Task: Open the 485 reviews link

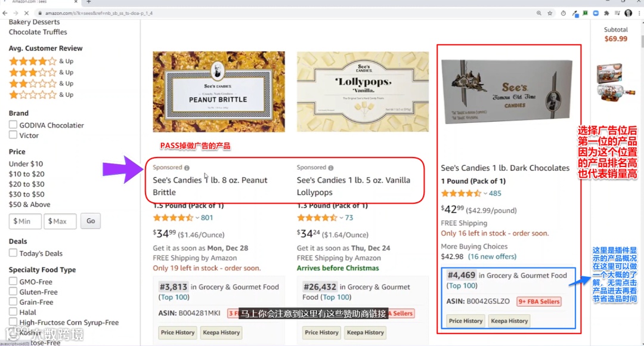Action: 495,193
